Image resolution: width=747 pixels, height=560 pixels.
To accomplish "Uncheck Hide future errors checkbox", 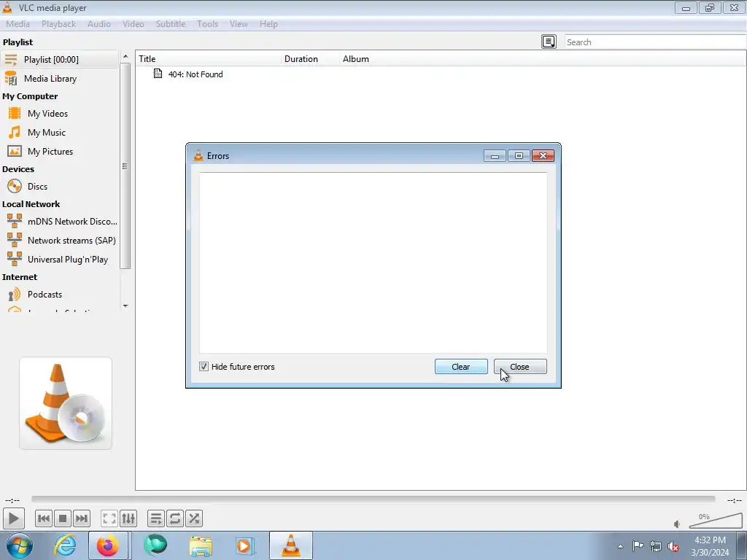I will coord(204,367).
